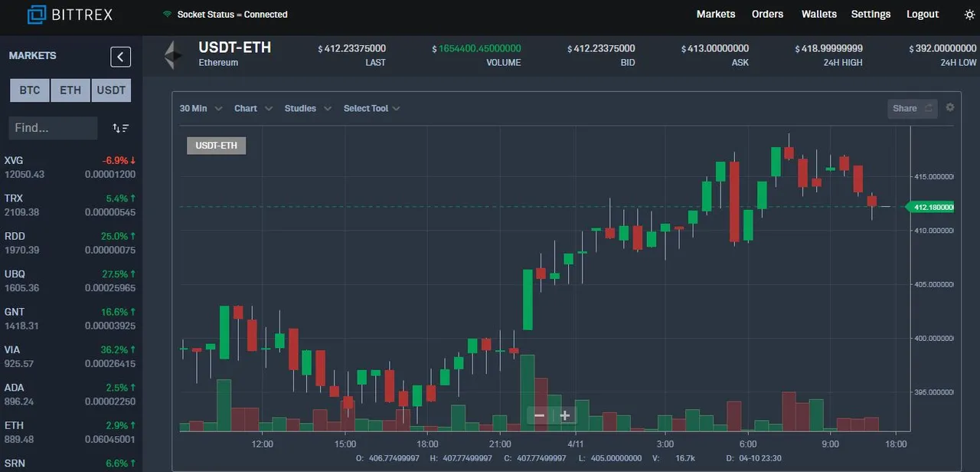Select the TRX market row
Image resolution: width=980 pixels, height=472 pixels.
(x=70, y=205)
